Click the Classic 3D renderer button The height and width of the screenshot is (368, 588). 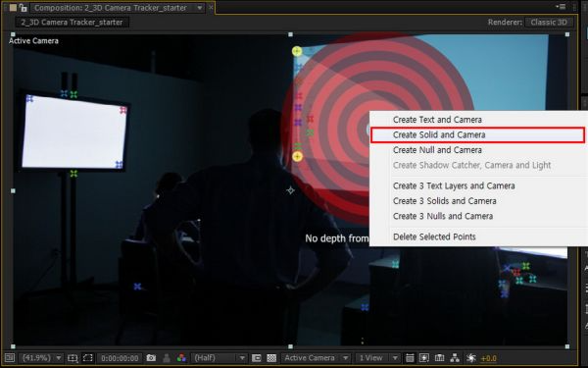pyautogui.click(x=549, y=23)
